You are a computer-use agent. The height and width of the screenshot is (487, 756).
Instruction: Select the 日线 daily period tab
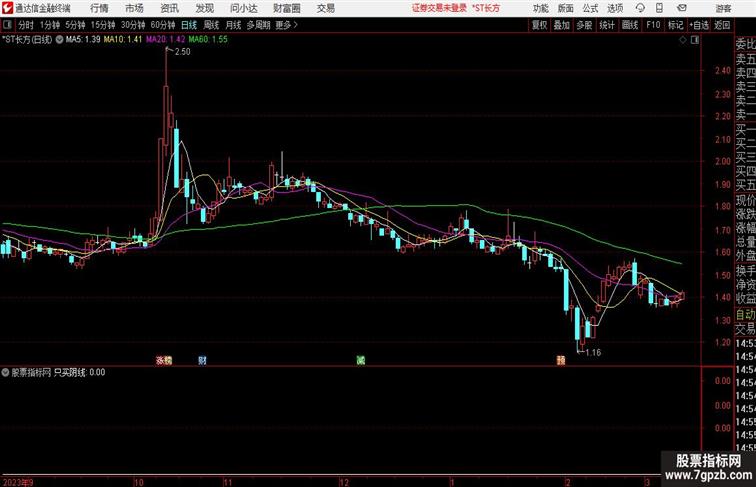click(189, 25)
